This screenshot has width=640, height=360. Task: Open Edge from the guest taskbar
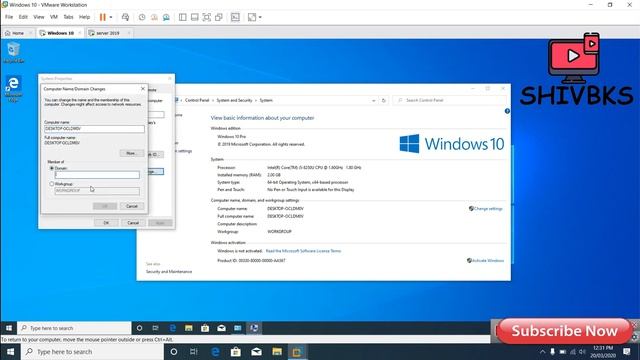[x=172, y=328]
